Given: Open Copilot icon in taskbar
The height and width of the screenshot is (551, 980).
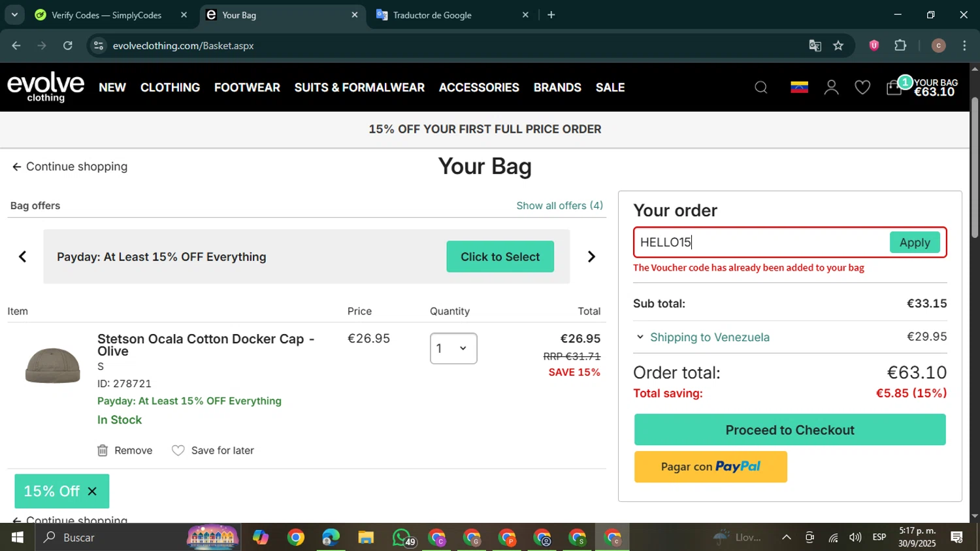Looking at the screenshot, I should [x=261, y=538].
